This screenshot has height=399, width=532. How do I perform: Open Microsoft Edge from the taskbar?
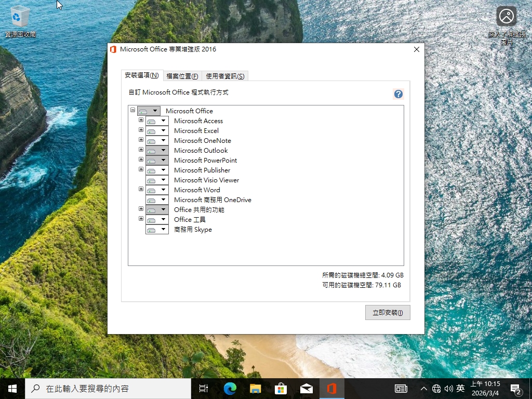tap(230, 388)
